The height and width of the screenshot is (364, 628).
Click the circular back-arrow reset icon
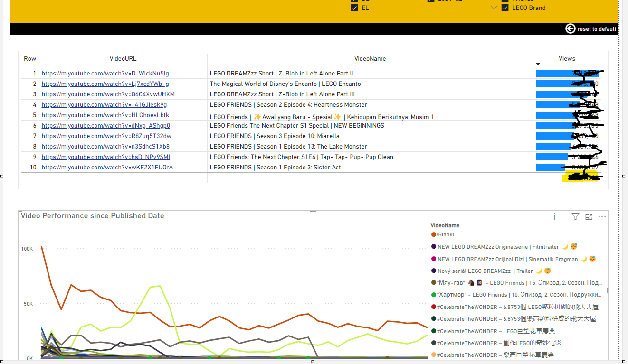click(570, 28)
